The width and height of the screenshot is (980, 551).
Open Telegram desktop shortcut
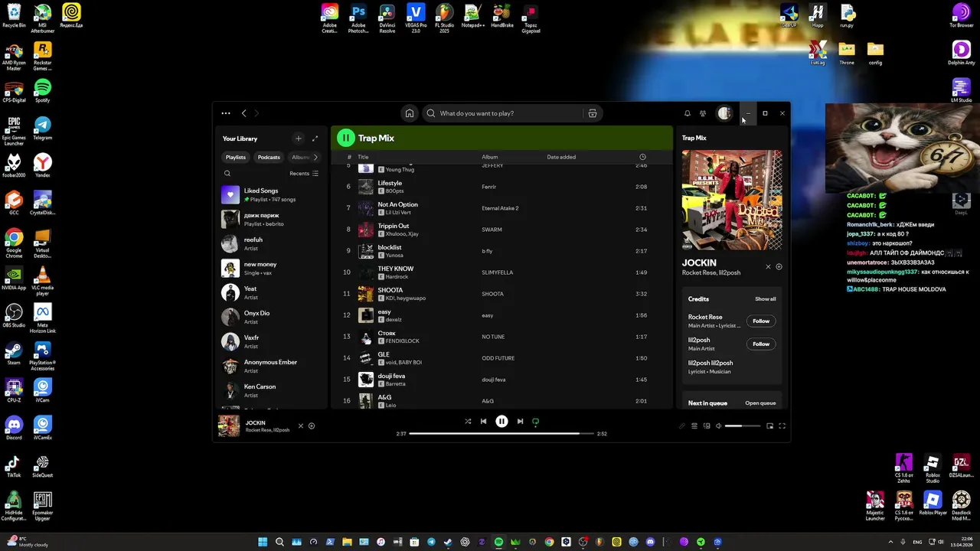[x=43, y=128]
